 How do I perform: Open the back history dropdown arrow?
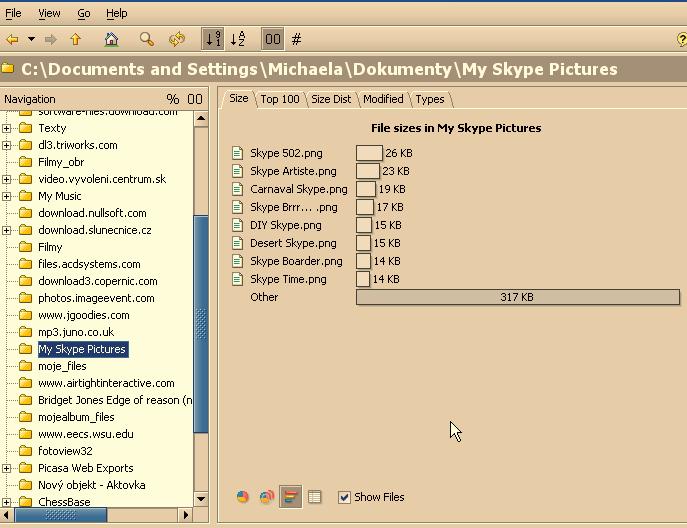click(32, 39)
